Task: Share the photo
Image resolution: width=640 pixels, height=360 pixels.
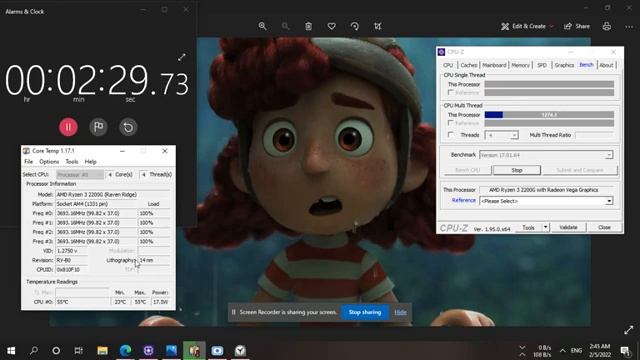Action: click(x=577, y=26)
